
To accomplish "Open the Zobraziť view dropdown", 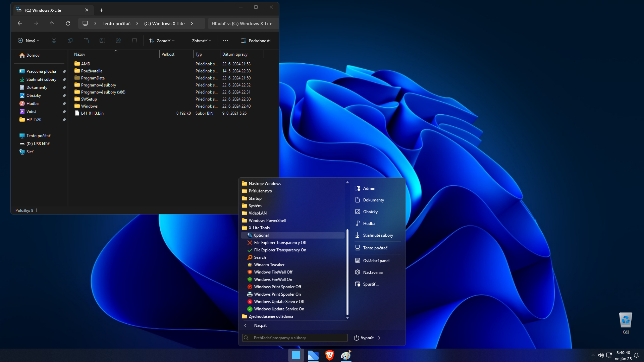I will 198,41.
